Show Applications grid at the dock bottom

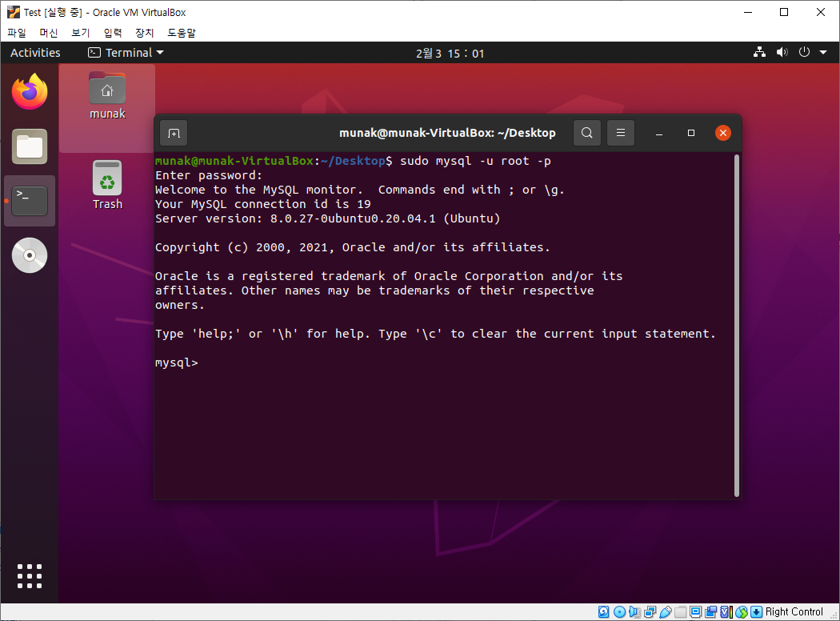pos(30,576)
